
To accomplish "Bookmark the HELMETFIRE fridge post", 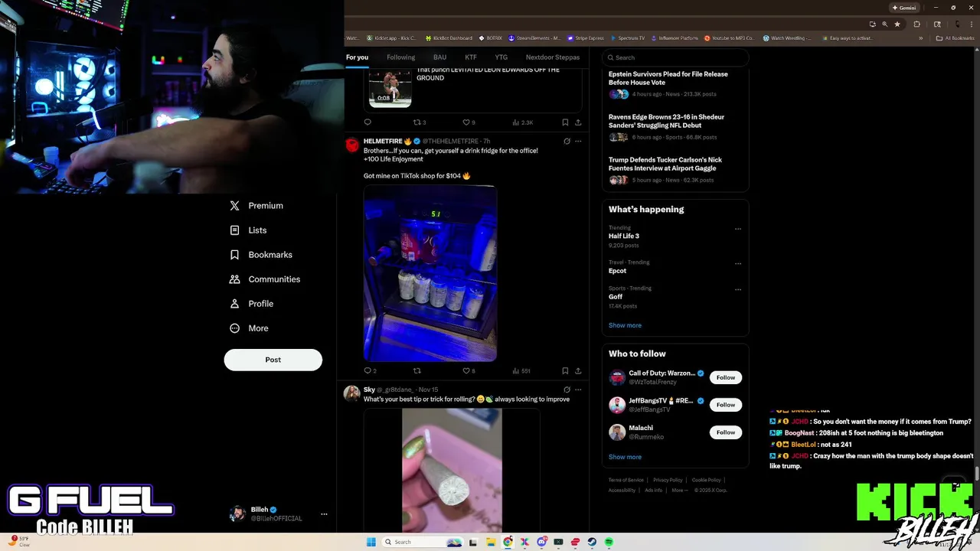I will (565, 370).
